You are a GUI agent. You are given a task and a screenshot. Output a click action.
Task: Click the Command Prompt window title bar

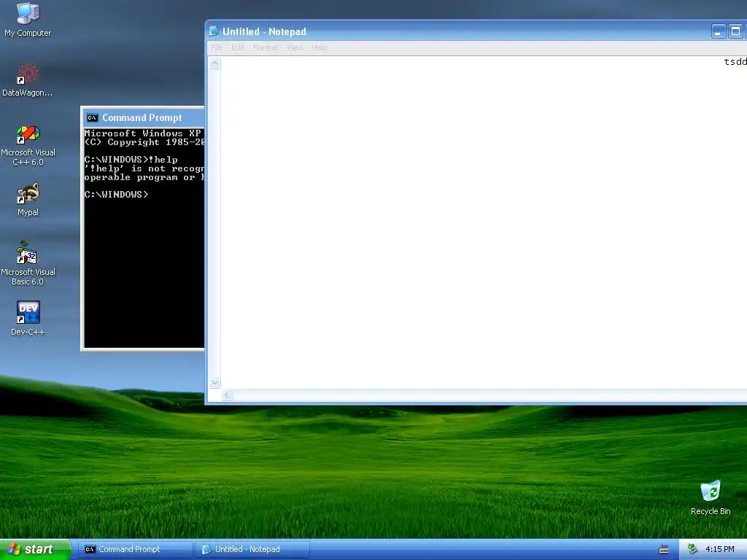click(x=144, y=117)
